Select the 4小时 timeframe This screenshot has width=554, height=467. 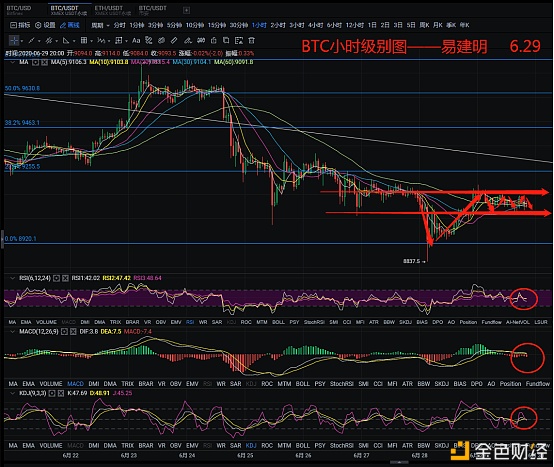315,25
